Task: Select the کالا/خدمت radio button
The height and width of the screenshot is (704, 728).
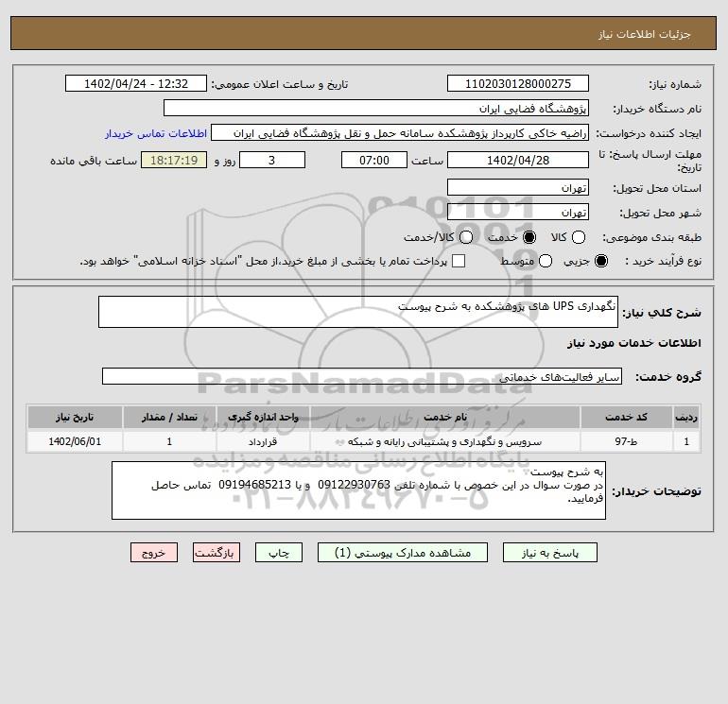Action: point(466,237)
